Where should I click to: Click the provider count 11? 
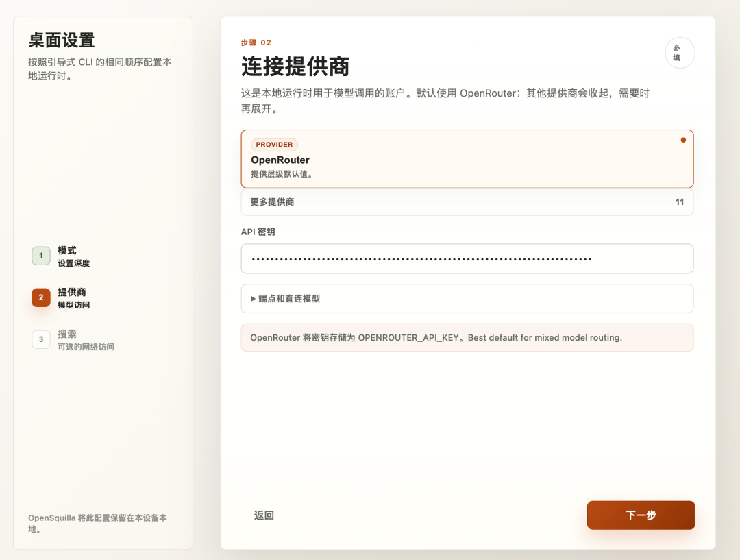pyautogui.click(x=679, y=202)
